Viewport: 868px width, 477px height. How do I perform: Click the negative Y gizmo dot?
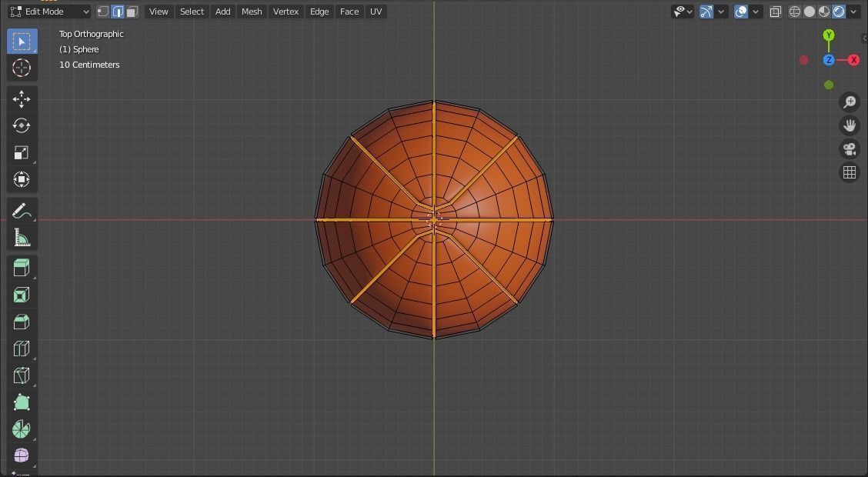point(829,85)
